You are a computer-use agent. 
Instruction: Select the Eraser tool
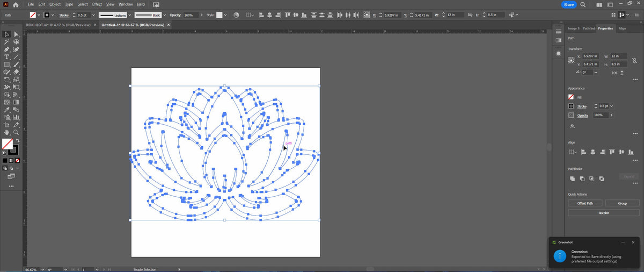point(16,72)
